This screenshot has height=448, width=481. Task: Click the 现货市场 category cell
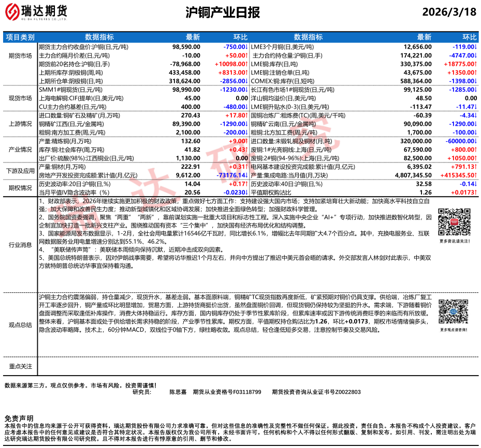20,97
